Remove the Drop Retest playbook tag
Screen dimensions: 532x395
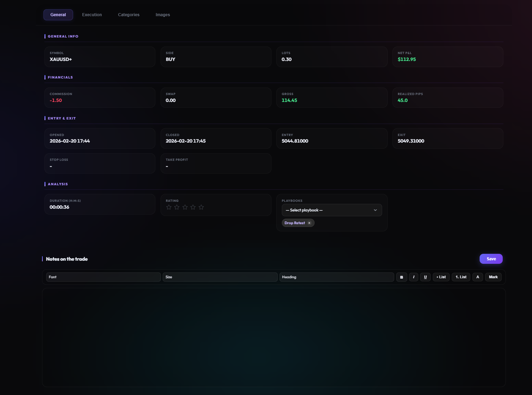309,223
